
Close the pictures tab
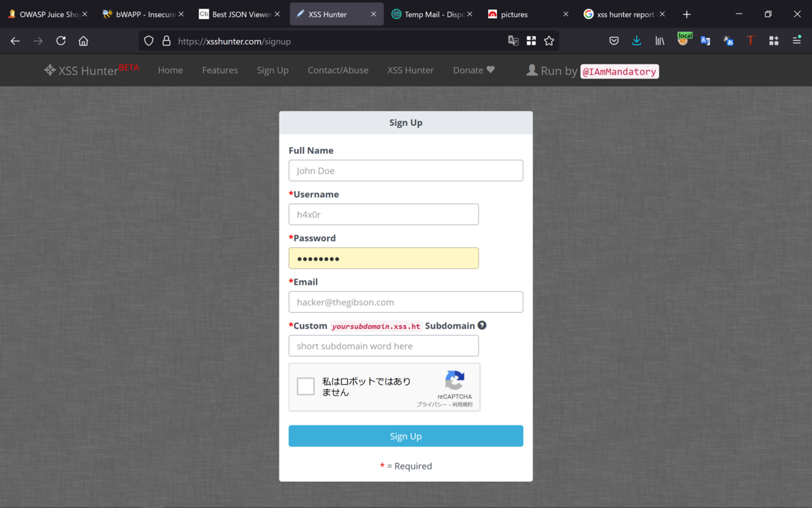[566, 14]
